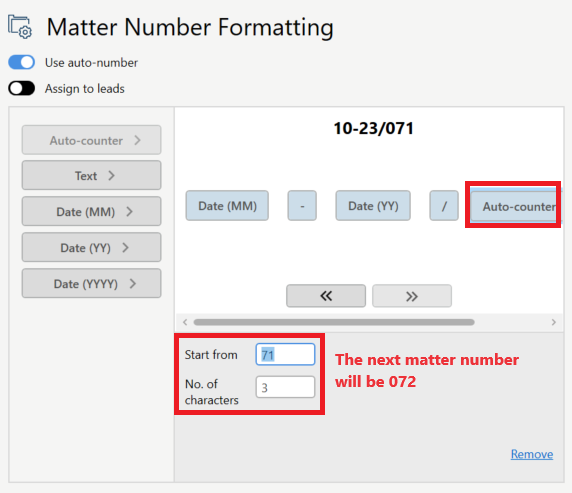Click the scrollbar right arrow
Screen dimensions: 572x493
tap(554, 322)
